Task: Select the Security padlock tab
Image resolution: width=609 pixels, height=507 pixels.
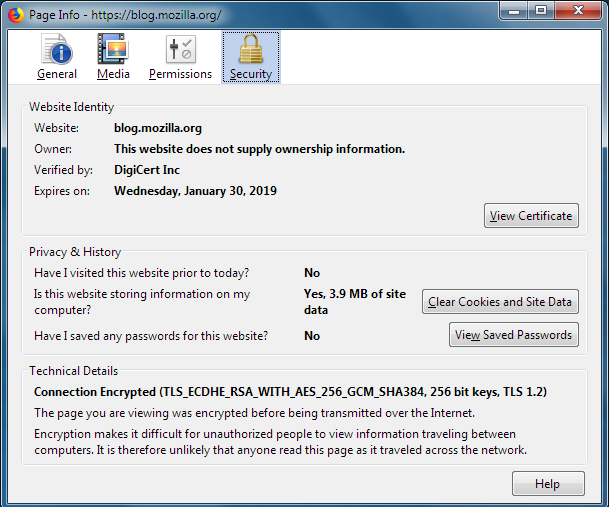Action: (x=251, y=57)
